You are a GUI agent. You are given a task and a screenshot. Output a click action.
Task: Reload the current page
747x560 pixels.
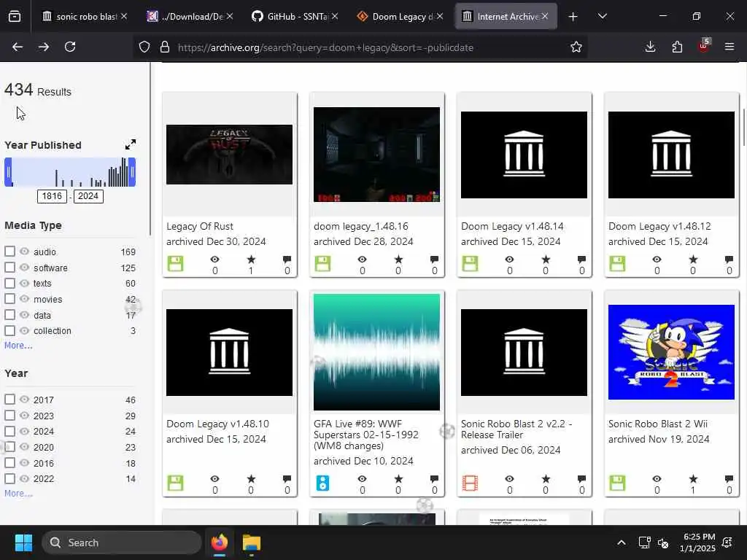point(70,47)
